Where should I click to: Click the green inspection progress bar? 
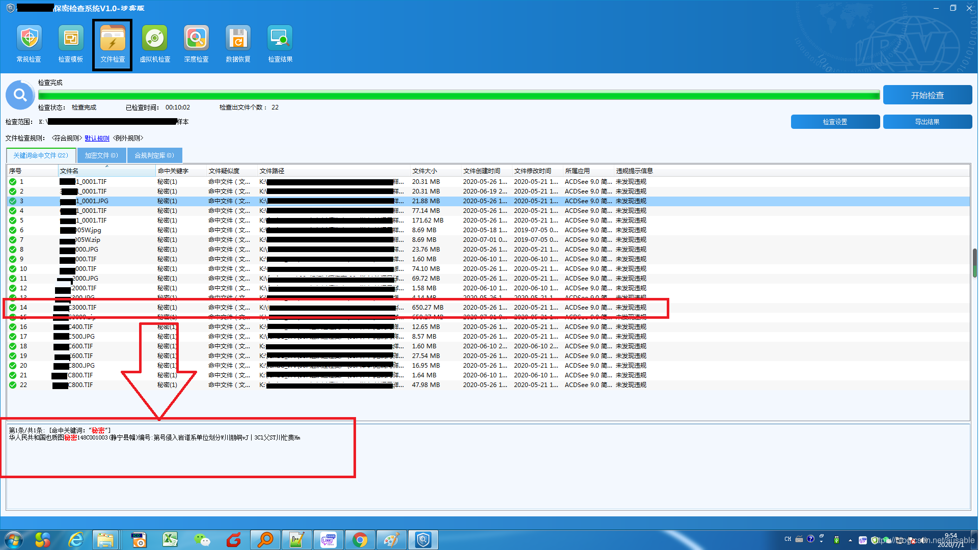tap(458, 95)
